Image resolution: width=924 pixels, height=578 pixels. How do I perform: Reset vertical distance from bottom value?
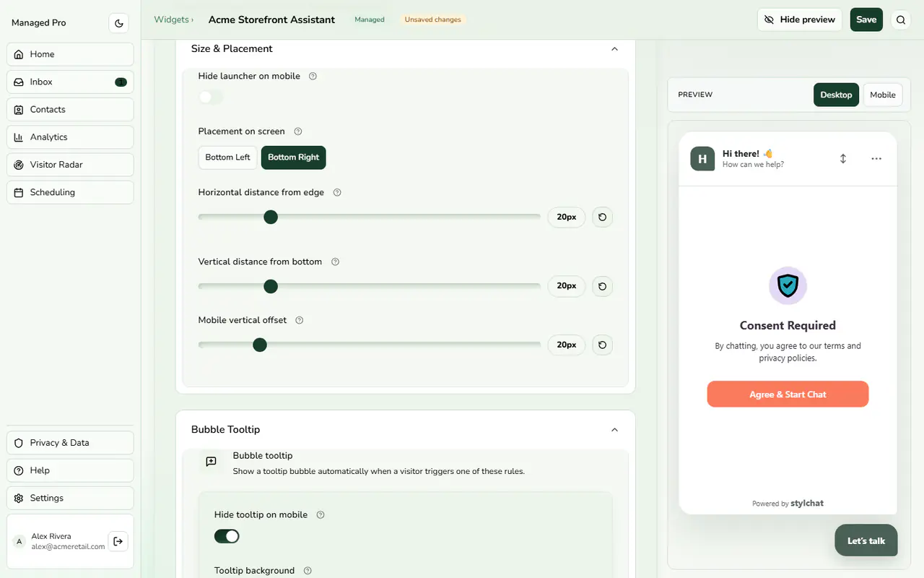pos(602,286)
